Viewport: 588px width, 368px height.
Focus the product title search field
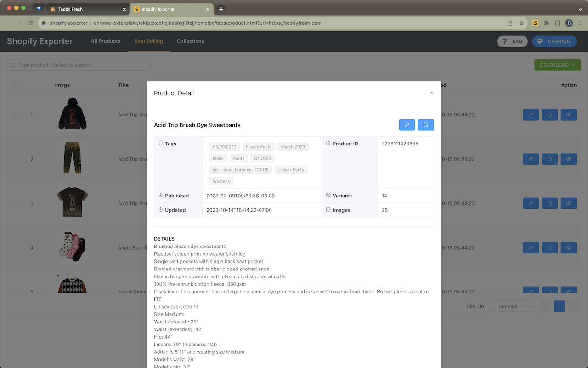pos(79,65)
